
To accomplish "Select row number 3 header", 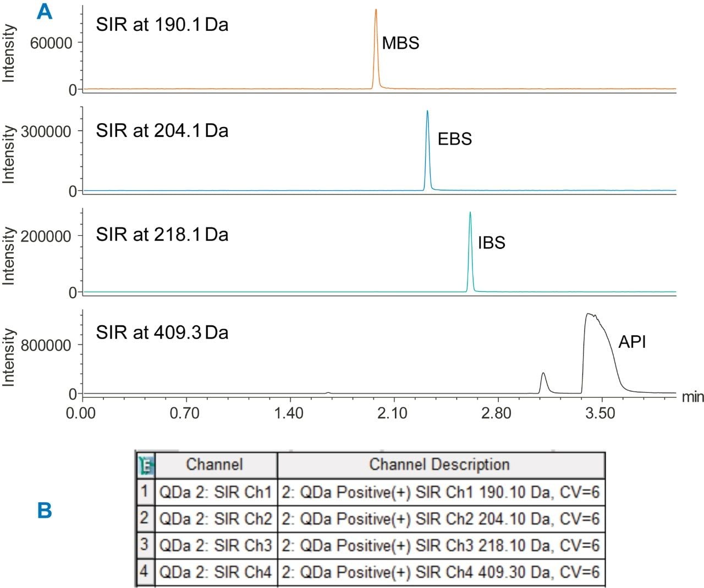I will [145, 545].
